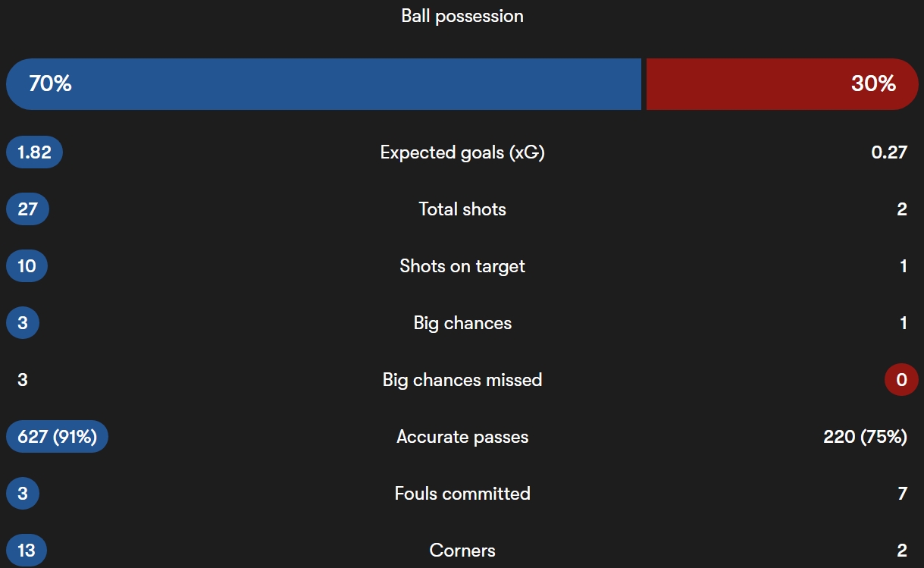
Task: Select the Big chances missed label
Action: 462,380
